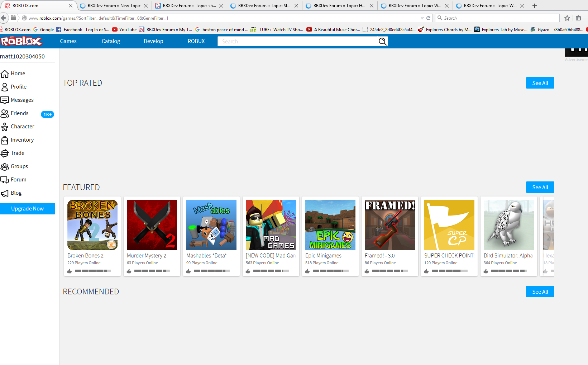Click the Trade arrows icon in the sidebar
This screenshot has width=588, height=365.
click(x=5, y=153)
